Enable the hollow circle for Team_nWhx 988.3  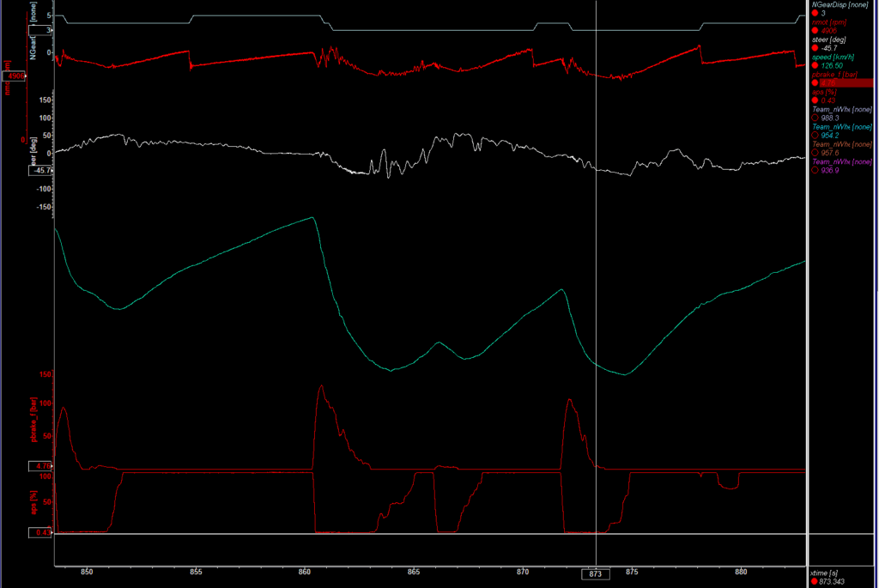[x=815, y=118]
